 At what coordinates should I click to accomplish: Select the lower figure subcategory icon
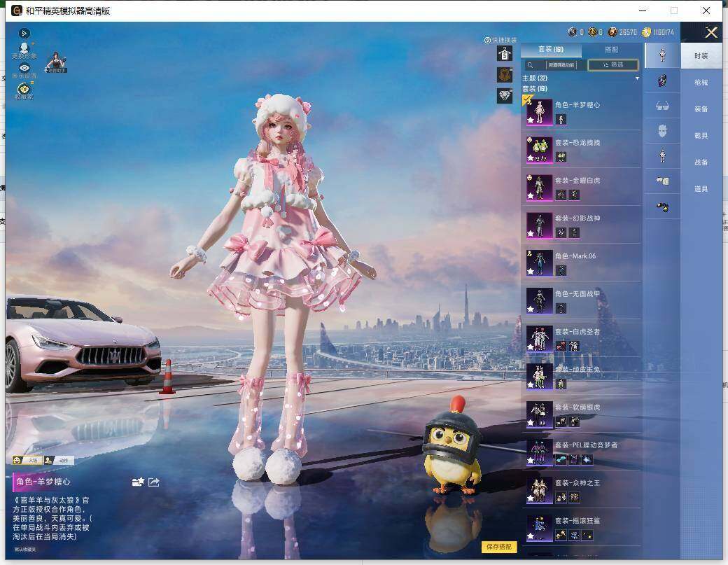pos(662,155)
